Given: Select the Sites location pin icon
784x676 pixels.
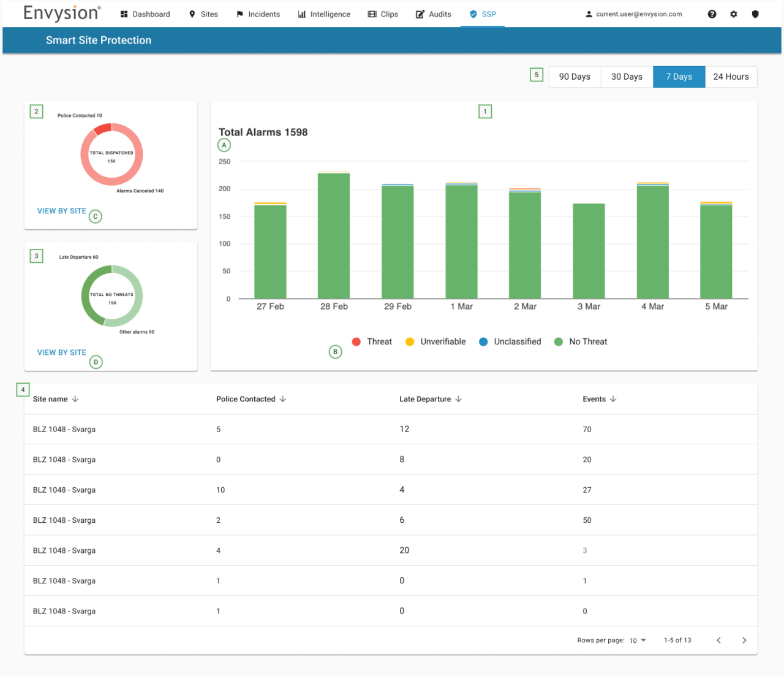Looking at the screenshot, I should [x=192, y=13].
